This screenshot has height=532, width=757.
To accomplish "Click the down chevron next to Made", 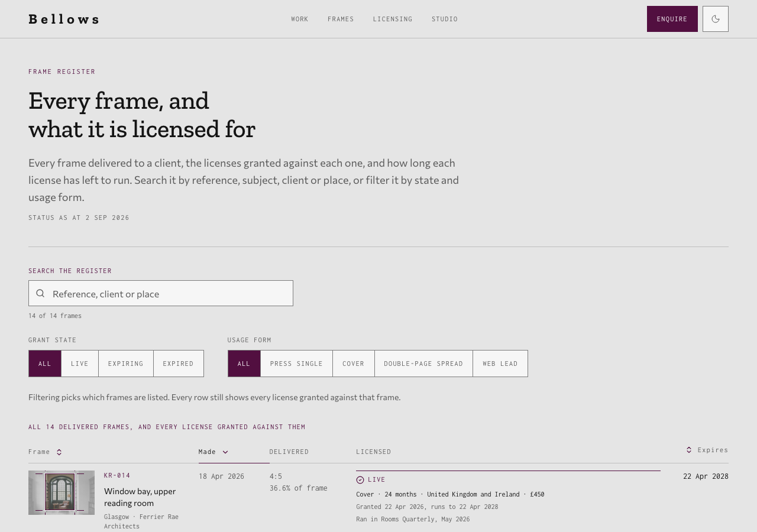I will click(225, 452).
